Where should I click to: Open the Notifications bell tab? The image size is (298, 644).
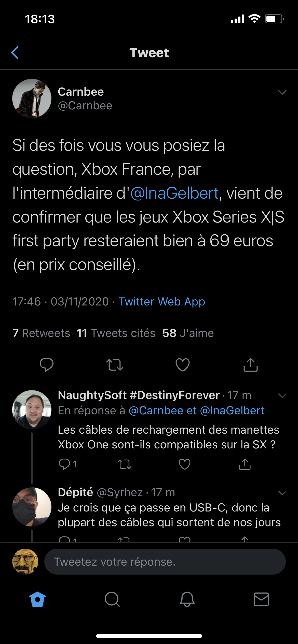point(187,599)
